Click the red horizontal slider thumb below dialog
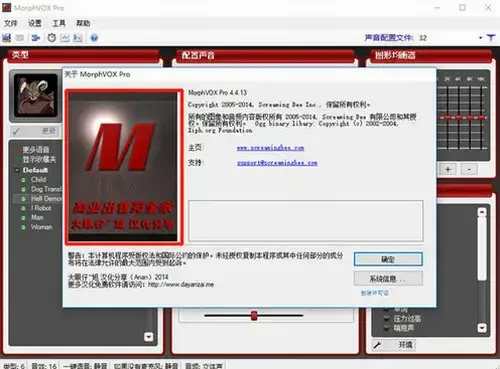Viewport: 500px width, 369px height. 254,315
